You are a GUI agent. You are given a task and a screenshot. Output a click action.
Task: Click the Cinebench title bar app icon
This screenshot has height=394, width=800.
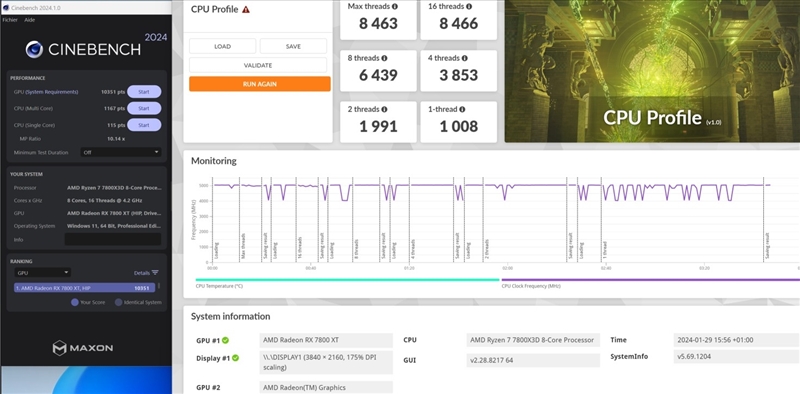(6, 7)
